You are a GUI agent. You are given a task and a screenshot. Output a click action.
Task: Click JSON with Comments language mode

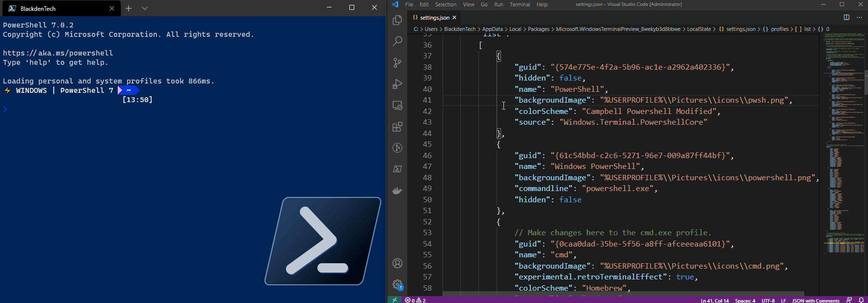click(815, 300)
